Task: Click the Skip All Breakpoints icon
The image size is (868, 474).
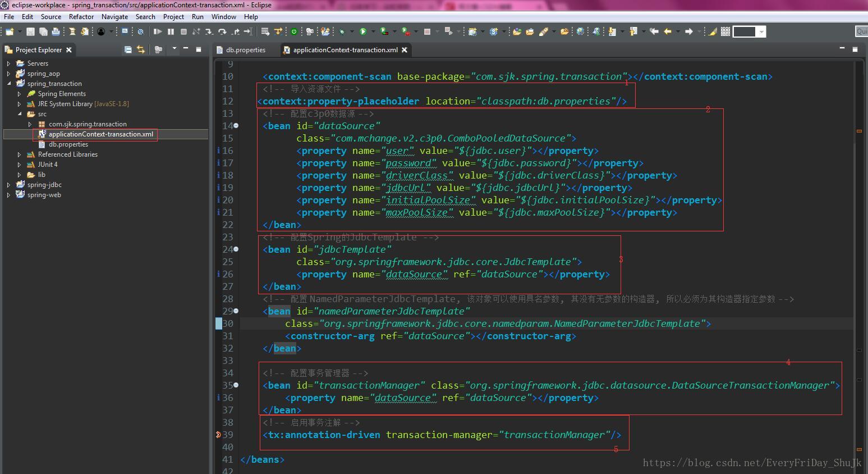Action: point(140,31)
